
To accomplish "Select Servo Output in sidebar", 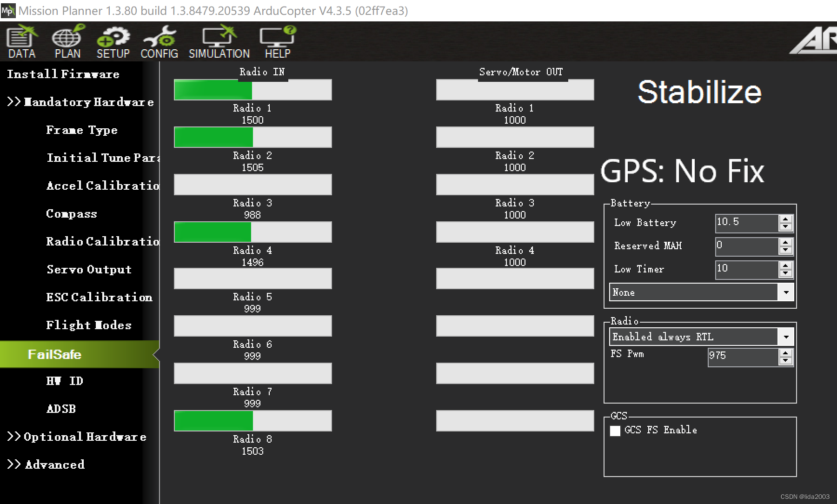I will pos(89,269).
